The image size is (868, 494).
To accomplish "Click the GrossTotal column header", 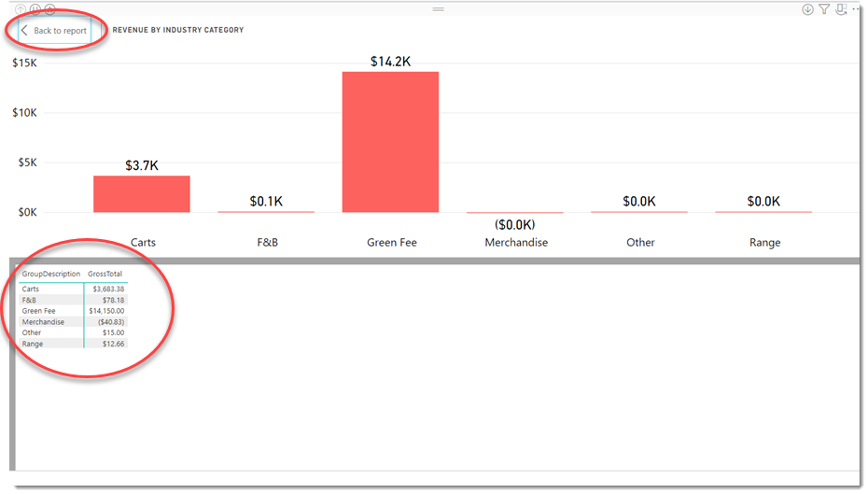I will [x=105, y=274].
